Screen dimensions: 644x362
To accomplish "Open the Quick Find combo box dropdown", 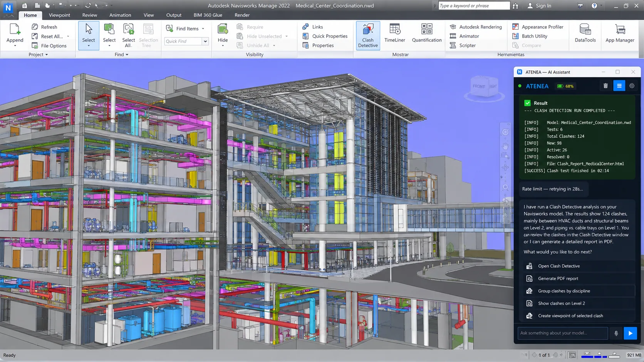I will click(205, 41).
